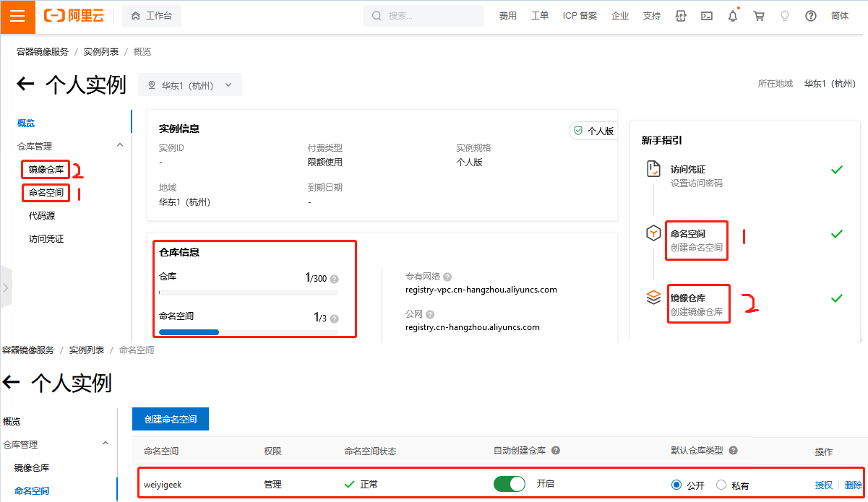Image resolution: width=868 pixels, height=502 pixels.
Task: Launch the Cloud Shell terminal icon
Action: pyautogui.click(x=707, y=16)
